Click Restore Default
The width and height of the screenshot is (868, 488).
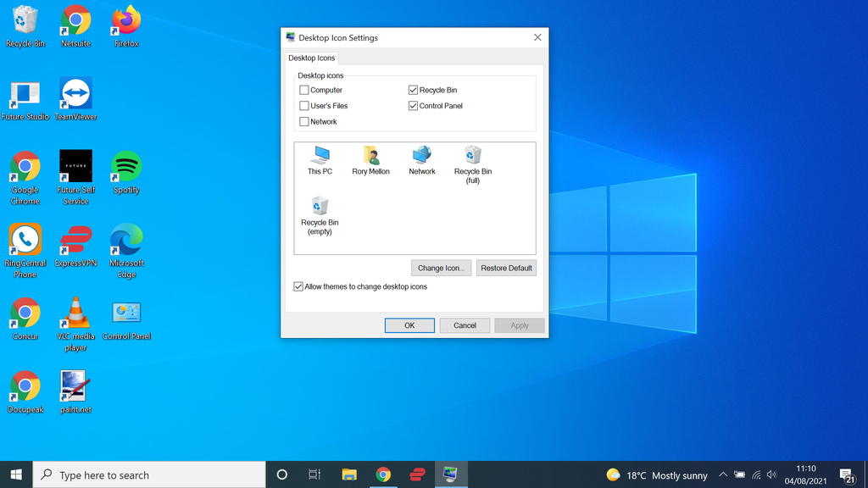pyautogui.click(x=506, y=268)
